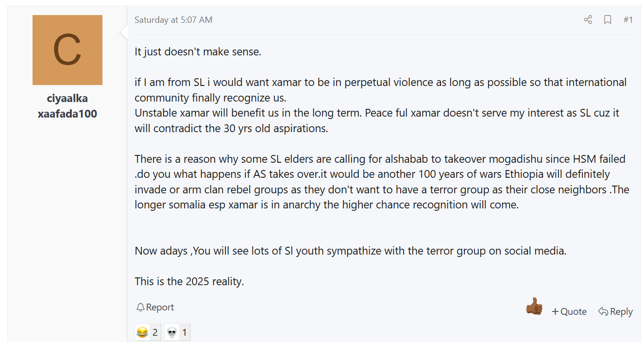The height and width of the screenshot is (342, 644).
Task: Like the post with the thumbs-up icon
Action: (x=534, y=307)
